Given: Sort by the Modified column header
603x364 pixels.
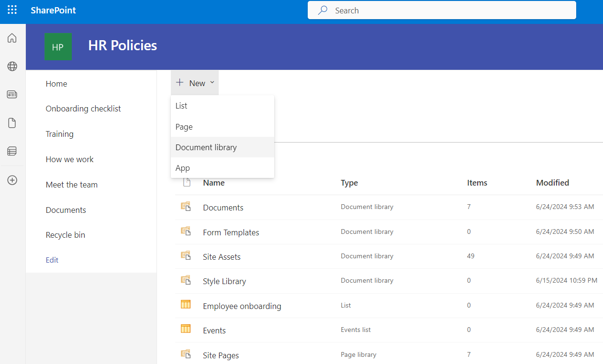Looking at the screenshot, I should [x=553, y=183].
